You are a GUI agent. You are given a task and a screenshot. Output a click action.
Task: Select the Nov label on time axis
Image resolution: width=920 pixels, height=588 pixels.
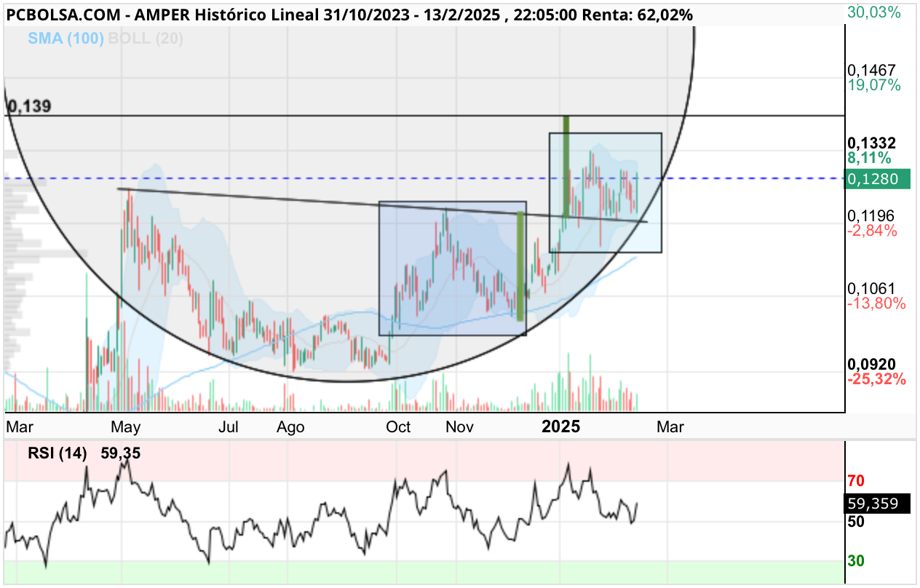(x=459, y=426)
